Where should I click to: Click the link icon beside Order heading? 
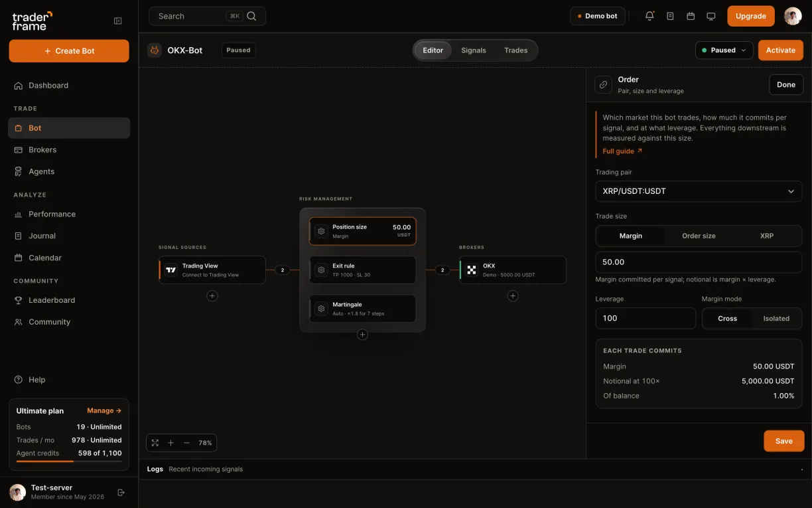coord(603,84)
